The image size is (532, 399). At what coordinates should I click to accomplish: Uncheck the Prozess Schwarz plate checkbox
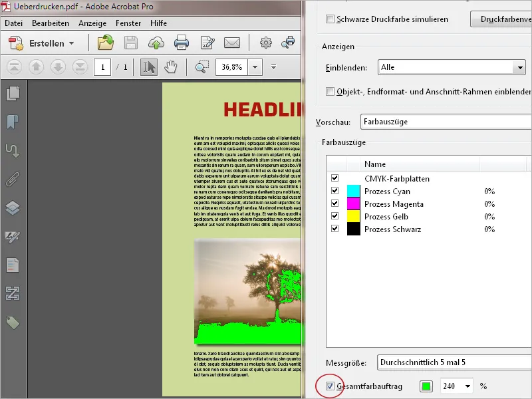pyautogui.click(x=335, y=228)
